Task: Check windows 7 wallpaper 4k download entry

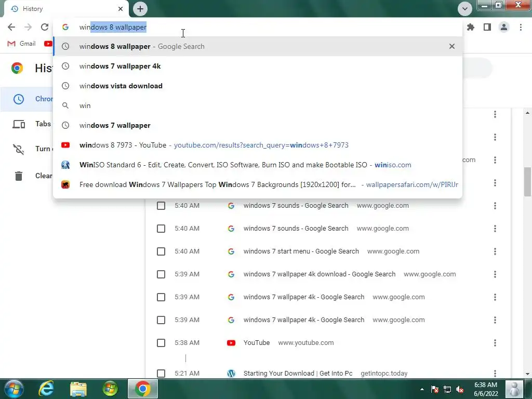Action: [x=161, y=274]
